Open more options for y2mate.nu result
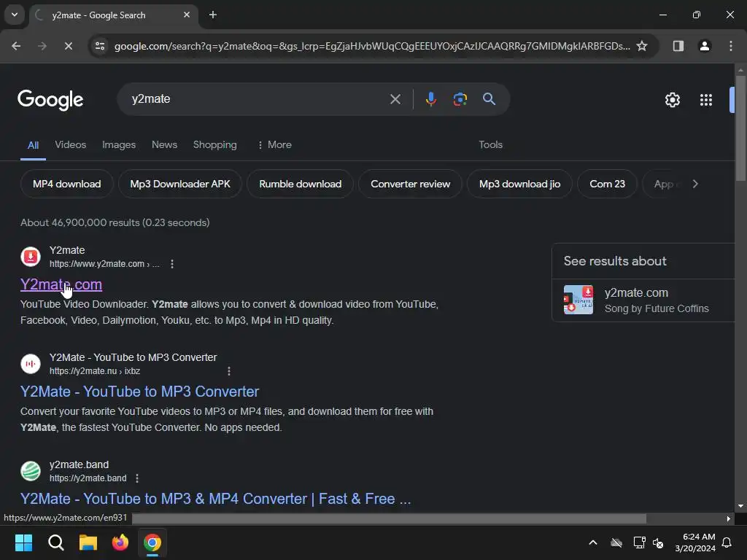Viewport: 747px width, 560px height. pyautogui.click(x=228, y=371)
